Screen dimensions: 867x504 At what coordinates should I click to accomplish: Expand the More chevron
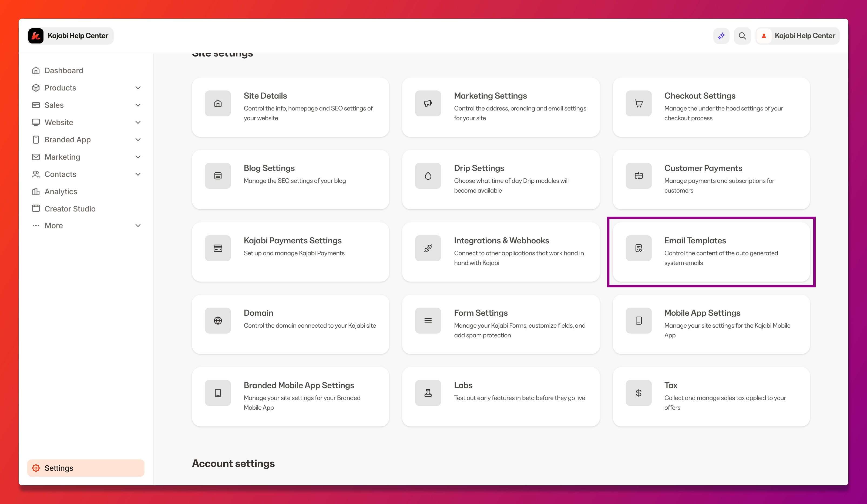click(138, 226)
